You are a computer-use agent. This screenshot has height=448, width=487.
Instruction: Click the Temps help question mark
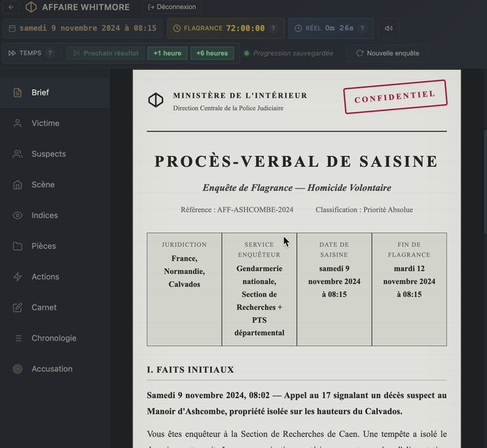50,53
